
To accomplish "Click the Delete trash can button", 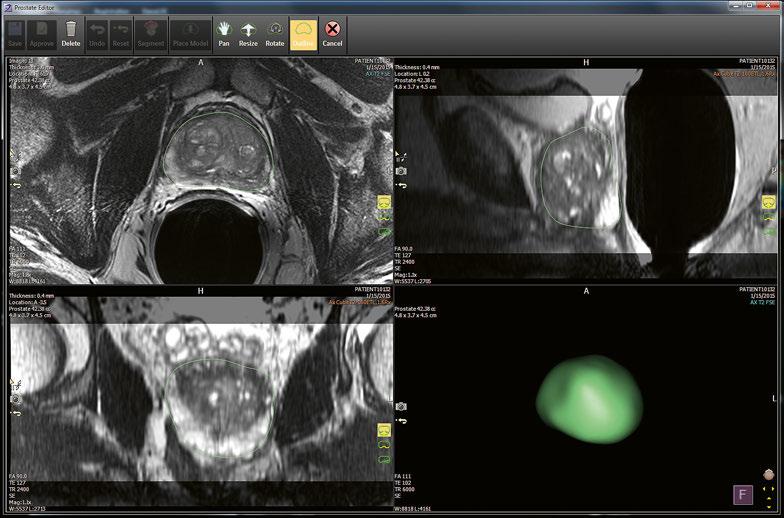I will (71, 34).
